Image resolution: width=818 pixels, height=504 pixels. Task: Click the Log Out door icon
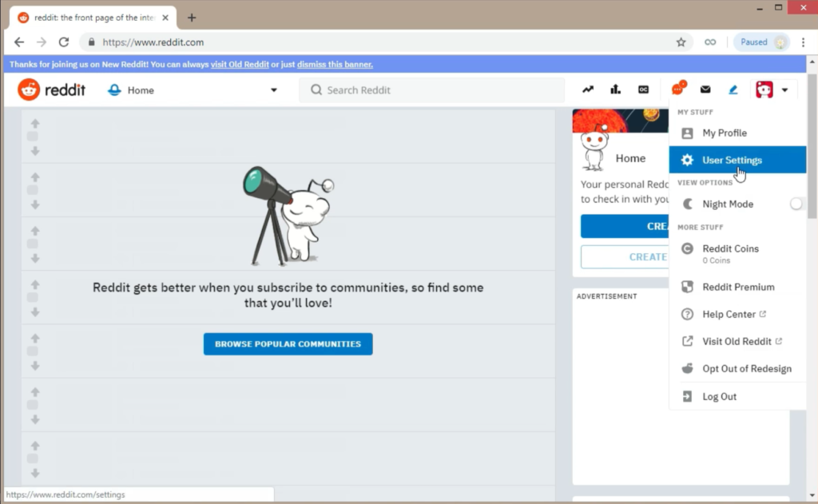(687, 396)
